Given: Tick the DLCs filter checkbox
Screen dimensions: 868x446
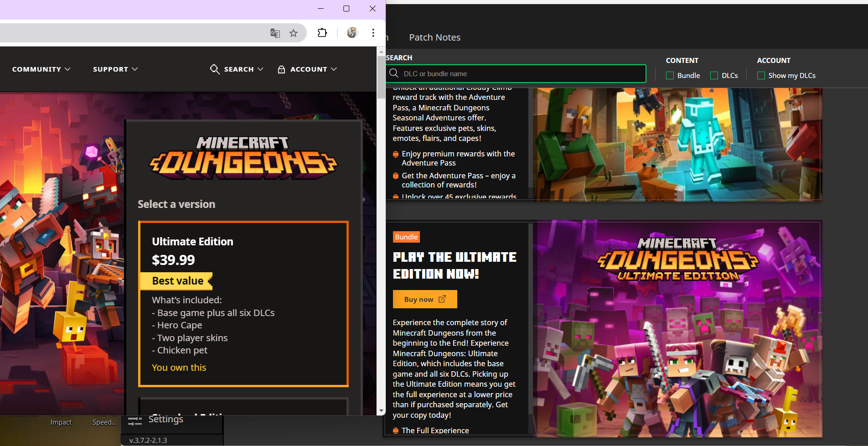Looking at the screenshot, I should [x=714, y=76].
